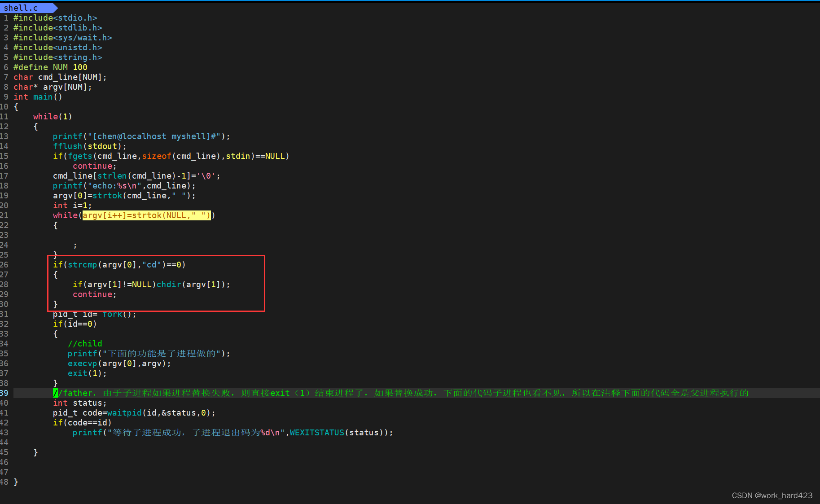Select the //child comment on line 34

[x=85, y=343]
